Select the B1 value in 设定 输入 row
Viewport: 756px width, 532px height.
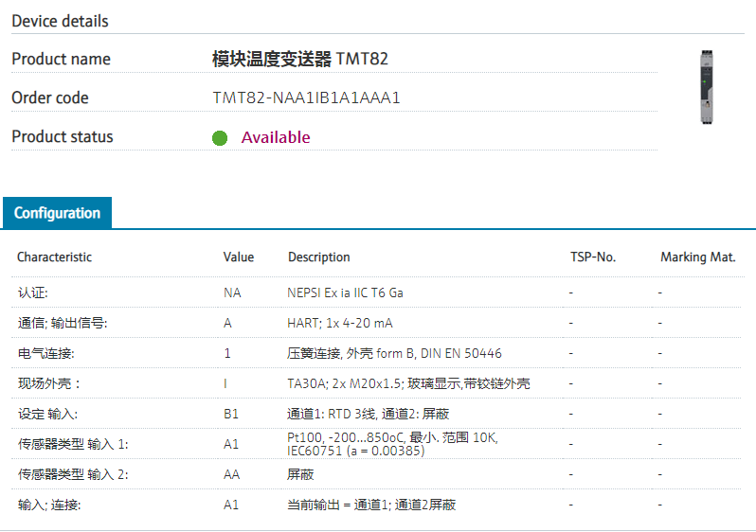(x=231, y=414)
